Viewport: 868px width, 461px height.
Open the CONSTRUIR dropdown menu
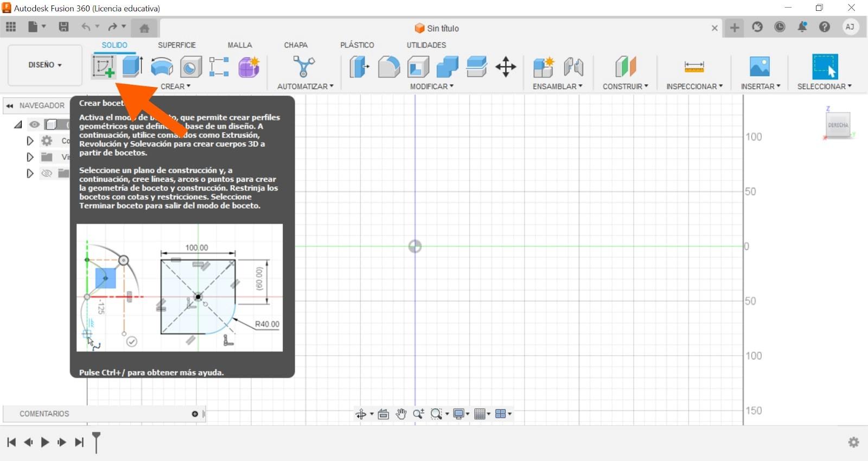coord(626,86)
